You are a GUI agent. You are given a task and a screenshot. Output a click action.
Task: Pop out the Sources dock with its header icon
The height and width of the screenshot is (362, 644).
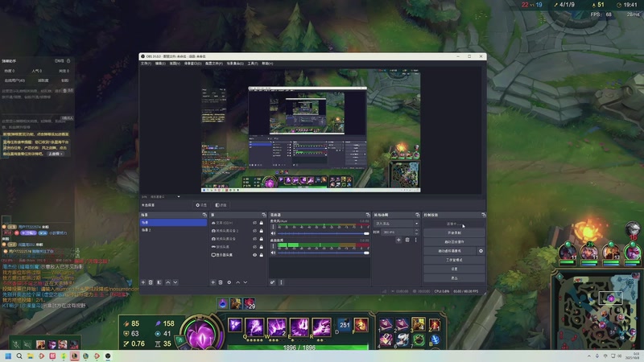coord(264,215)
